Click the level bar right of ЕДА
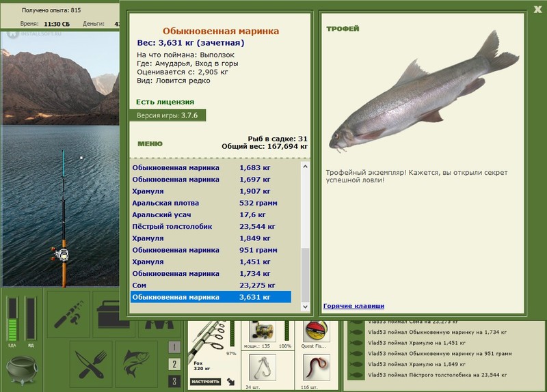The image size is (547, 392). (x=31, y=318)
